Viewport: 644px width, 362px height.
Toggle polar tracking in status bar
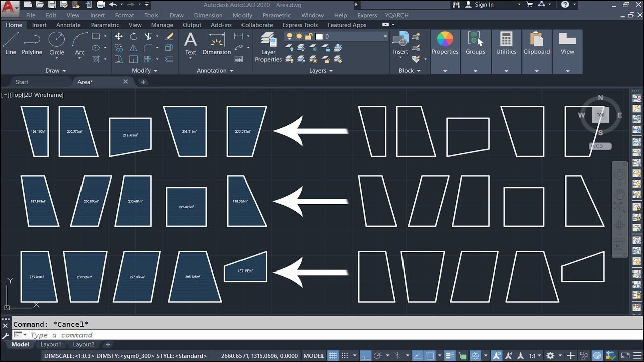378,356
